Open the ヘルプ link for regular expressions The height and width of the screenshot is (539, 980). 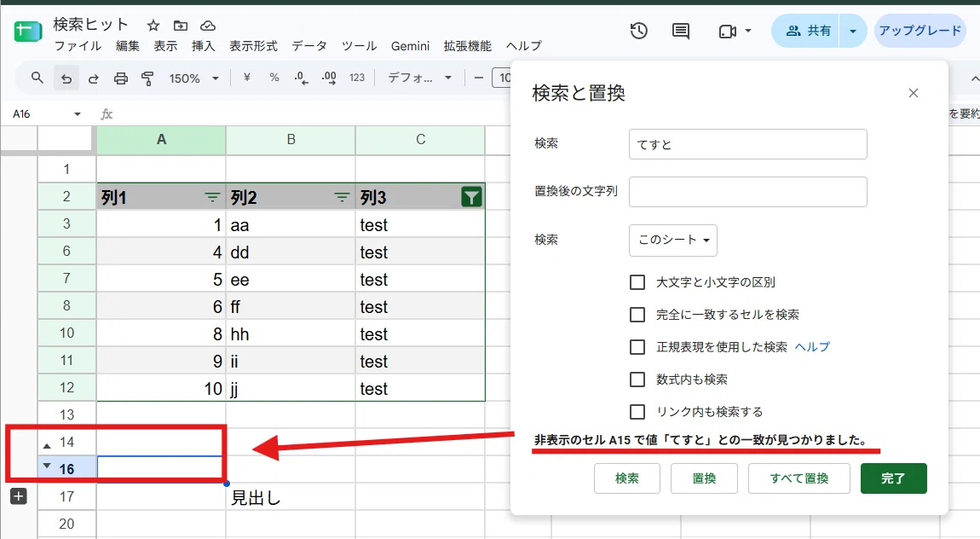coord(812,347)
